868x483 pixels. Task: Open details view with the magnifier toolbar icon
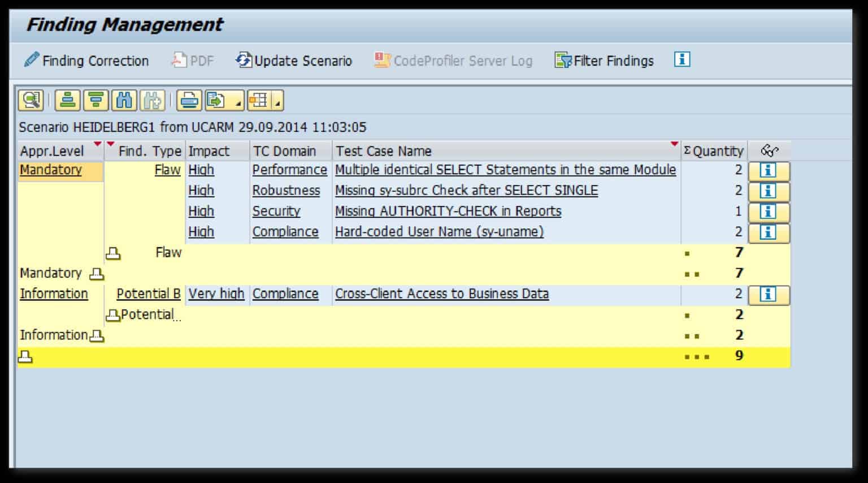pos(31,101)
